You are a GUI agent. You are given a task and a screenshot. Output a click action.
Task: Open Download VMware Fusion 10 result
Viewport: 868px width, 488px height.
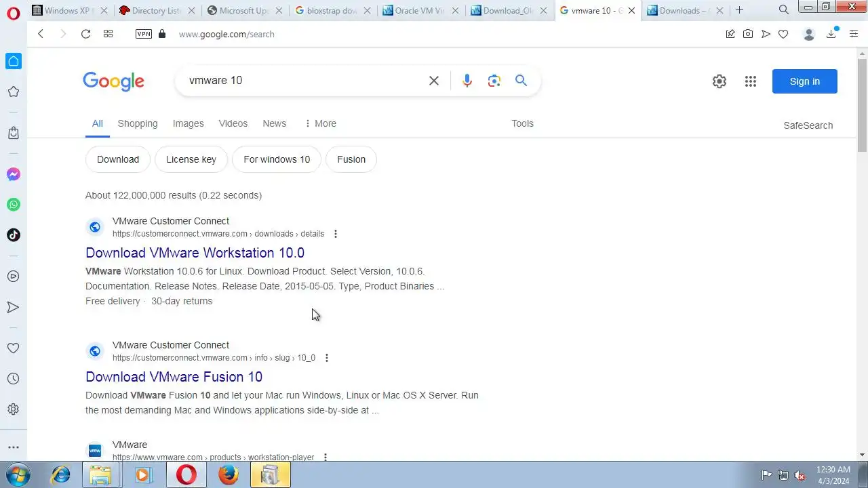pos(174,377)
